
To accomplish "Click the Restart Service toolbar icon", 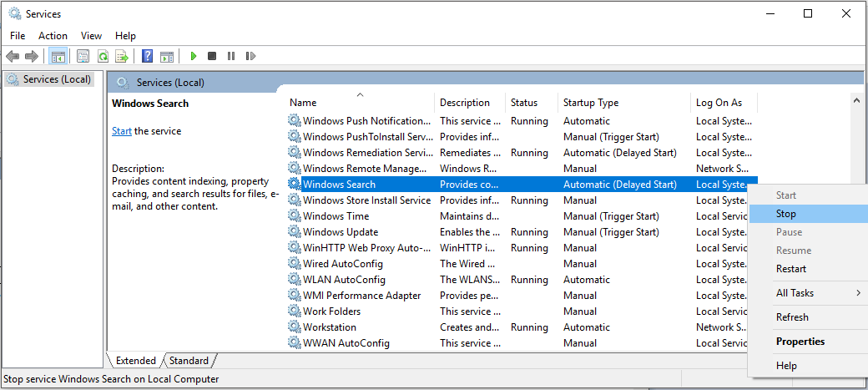I will [x=250, y=56].
